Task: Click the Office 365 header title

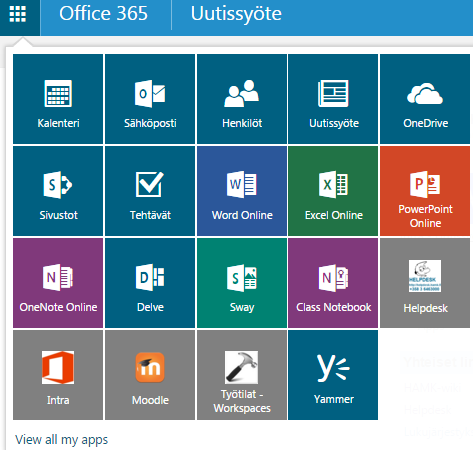Action: point(103,14)
